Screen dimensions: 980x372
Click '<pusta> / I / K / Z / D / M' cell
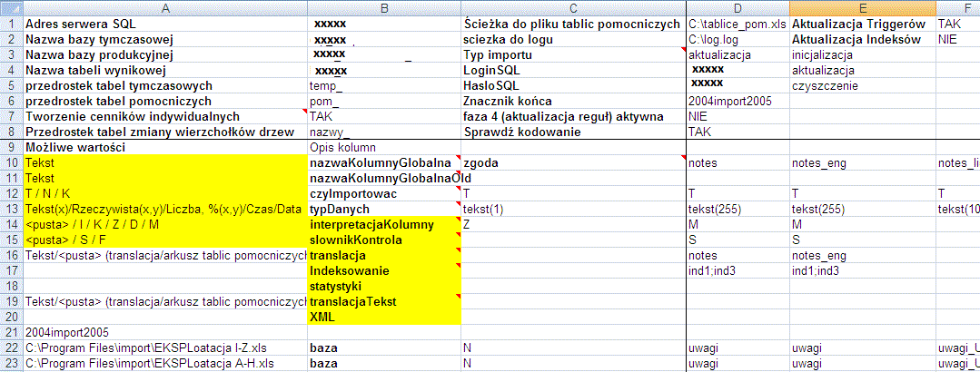point(165,225)
